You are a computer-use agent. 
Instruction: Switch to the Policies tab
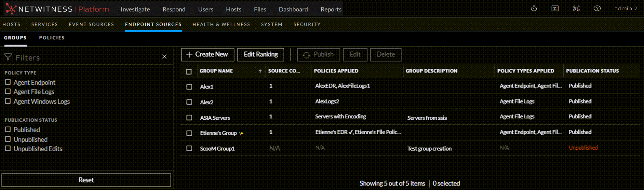tap(52, 38)
